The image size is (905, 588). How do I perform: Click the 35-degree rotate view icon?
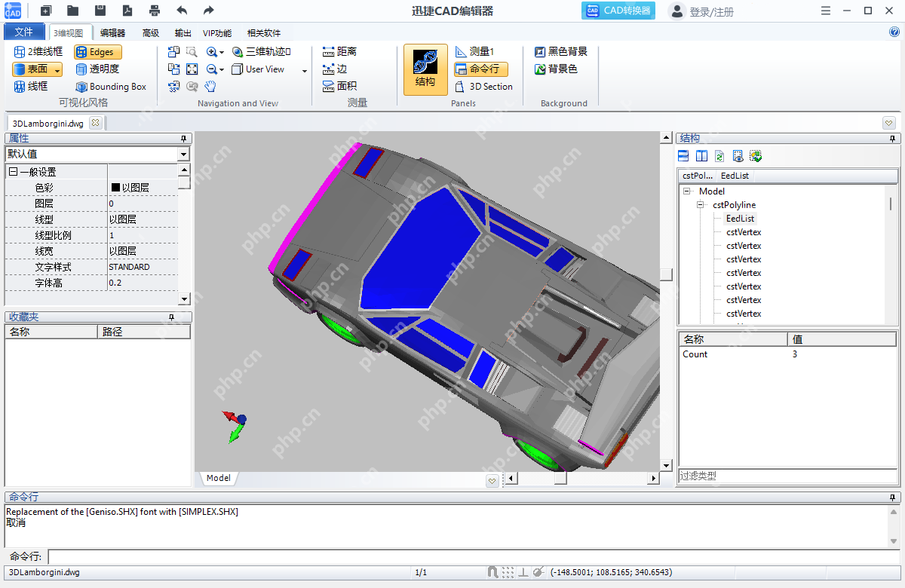(x=174, y=87)
